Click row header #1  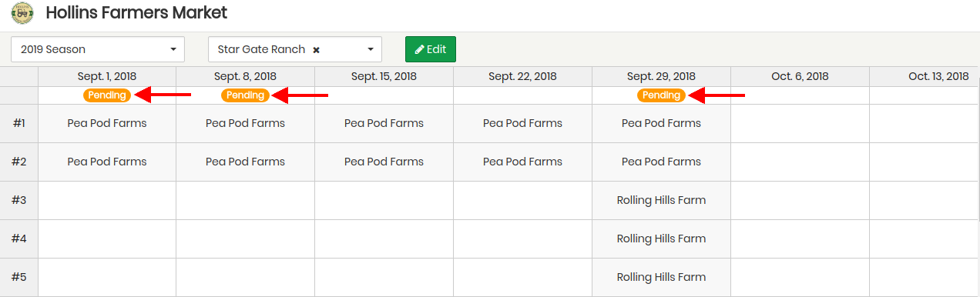pos(19,123)
